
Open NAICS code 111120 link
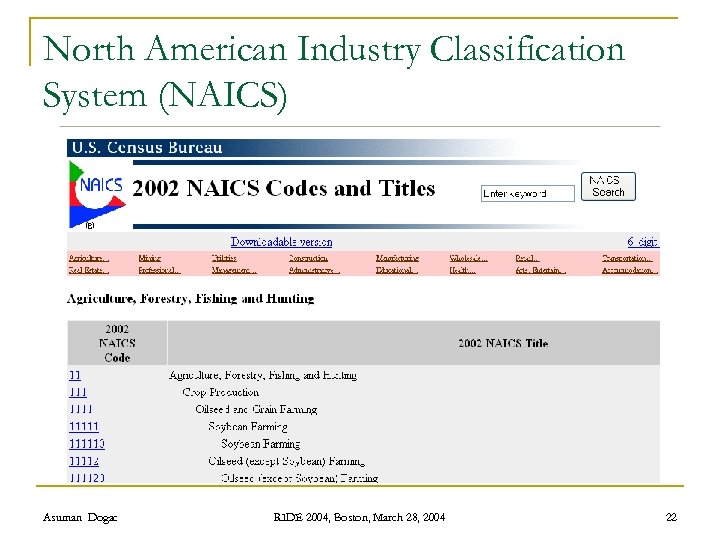point(87,478)
